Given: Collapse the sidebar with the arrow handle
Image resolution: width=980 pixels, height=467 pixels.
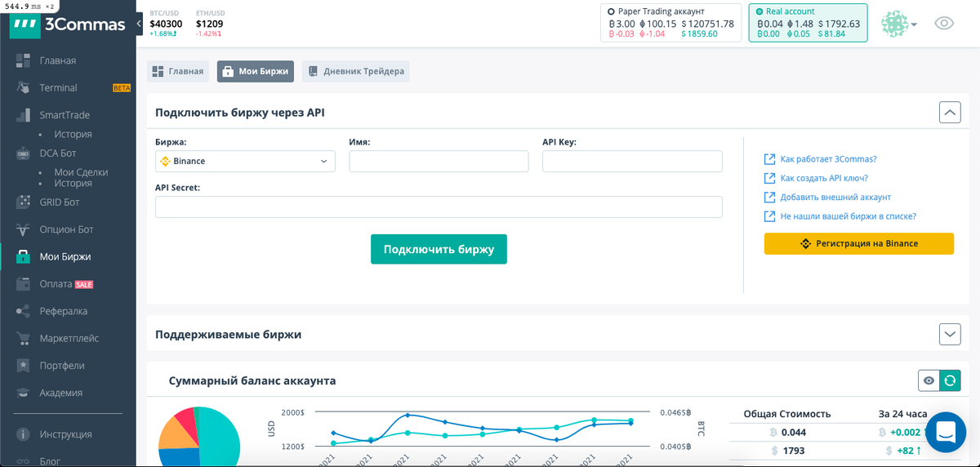Looking at the screenshot, I should 139,25.
